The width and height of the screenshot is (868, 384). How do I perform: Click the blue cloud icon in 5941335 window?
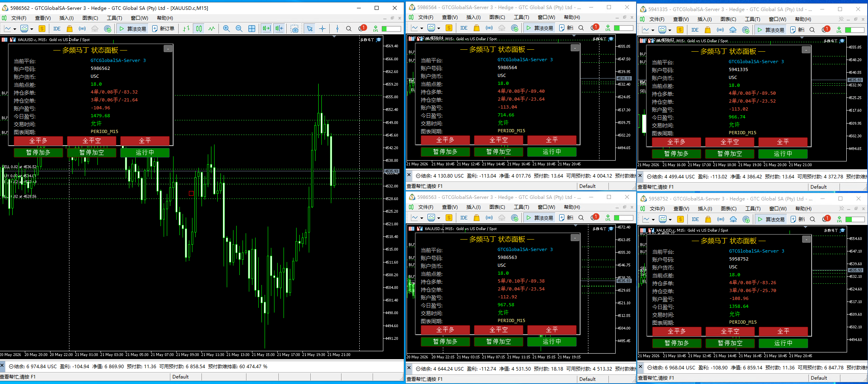(x=733, y=30)
